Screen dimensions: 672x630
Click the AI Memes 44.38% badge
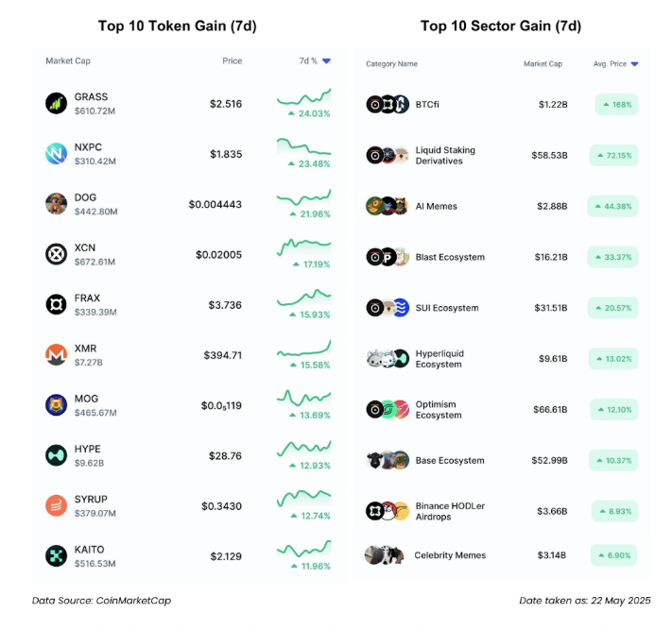coord(612,207)
